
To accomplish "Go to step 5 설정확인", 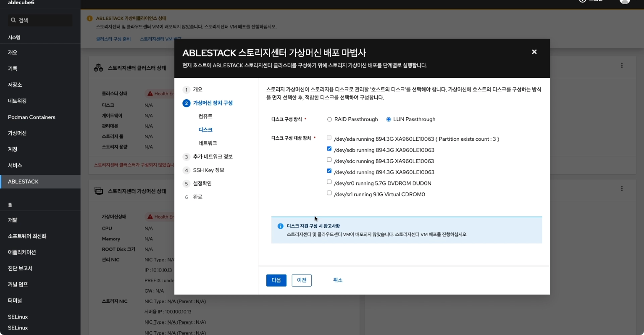I will coord(197,184).
